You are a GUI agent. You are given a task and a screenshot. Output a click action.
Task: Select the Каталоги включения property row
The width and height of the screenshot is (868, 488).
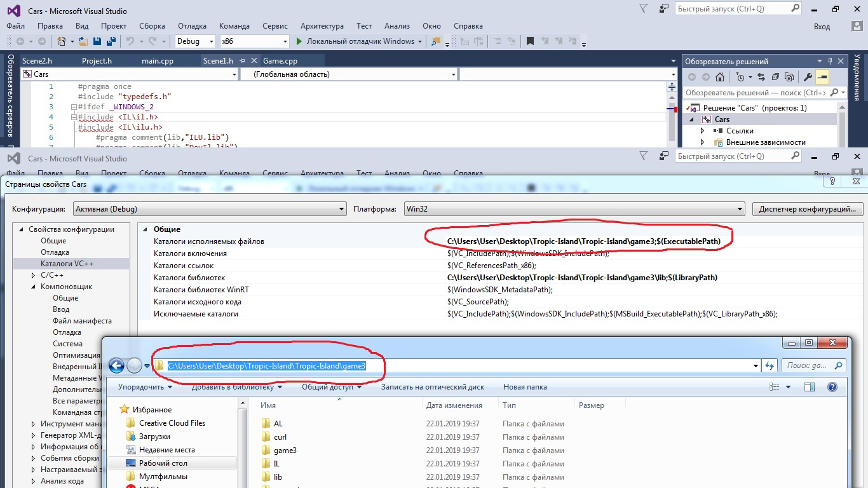click(x=501, y=254)
